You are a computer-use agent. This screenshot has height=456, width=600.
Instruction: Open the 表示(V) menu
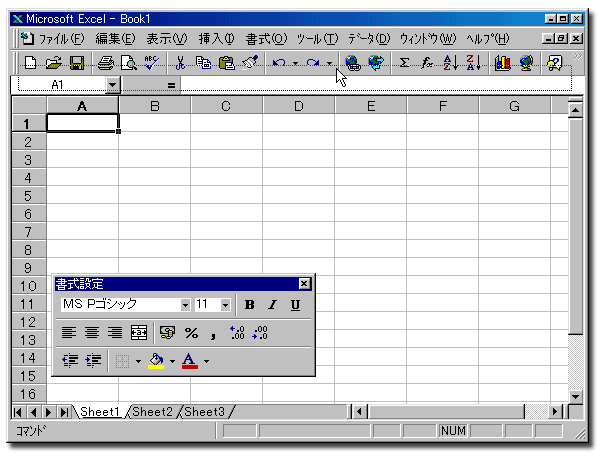click(x=166, y=39)
